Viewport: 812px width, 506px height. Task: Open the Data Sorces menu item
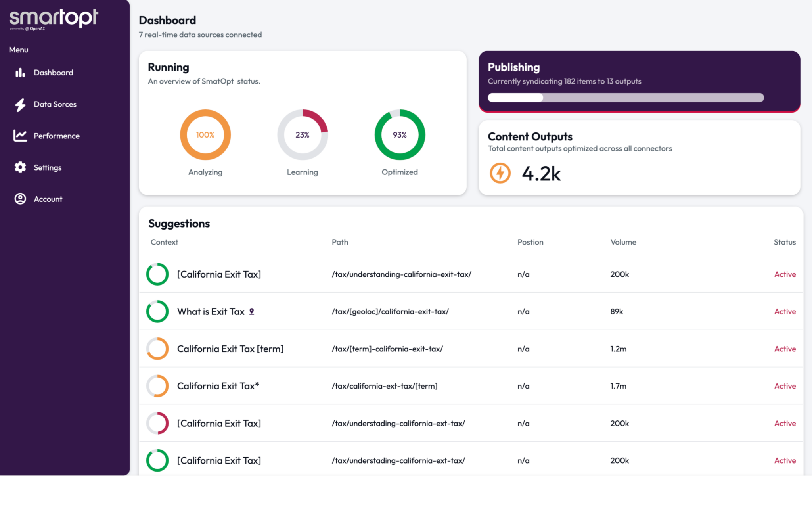55,104
